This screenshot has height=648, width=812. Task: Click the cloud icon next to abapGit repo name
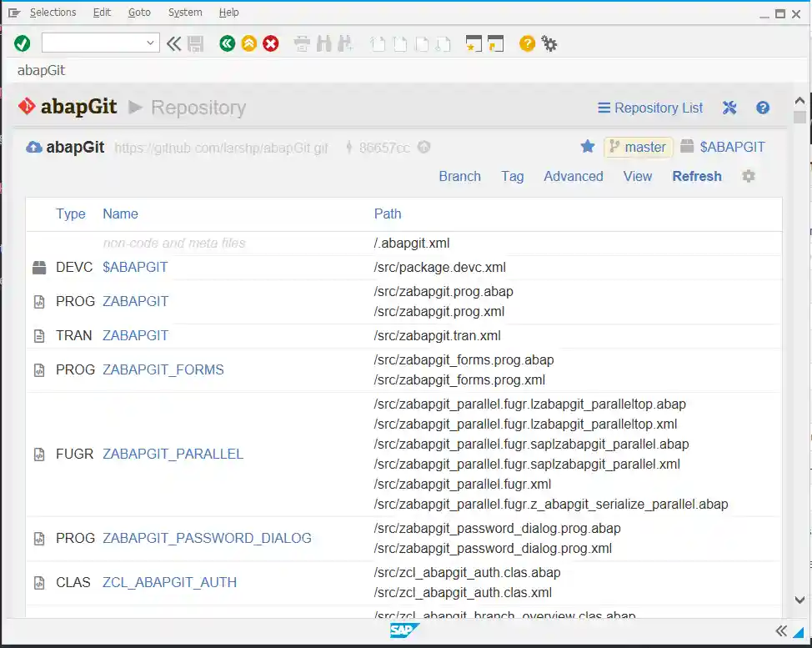pos(33,147)
